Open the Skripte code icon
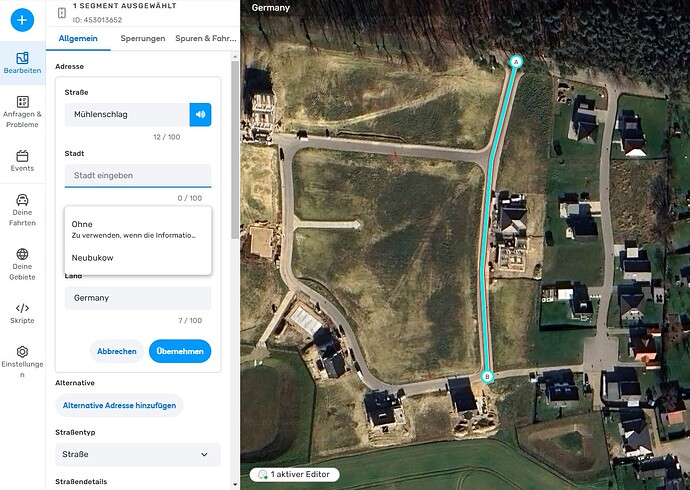Viewport: 690px width, 490px height. tap(22, 314)
